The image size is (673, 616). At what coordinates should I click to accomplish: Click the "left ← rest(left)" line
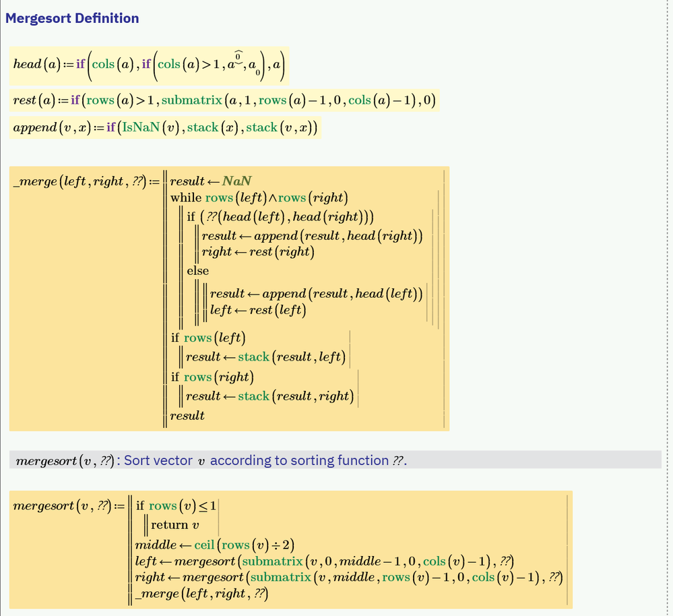[x=258, y=310]
